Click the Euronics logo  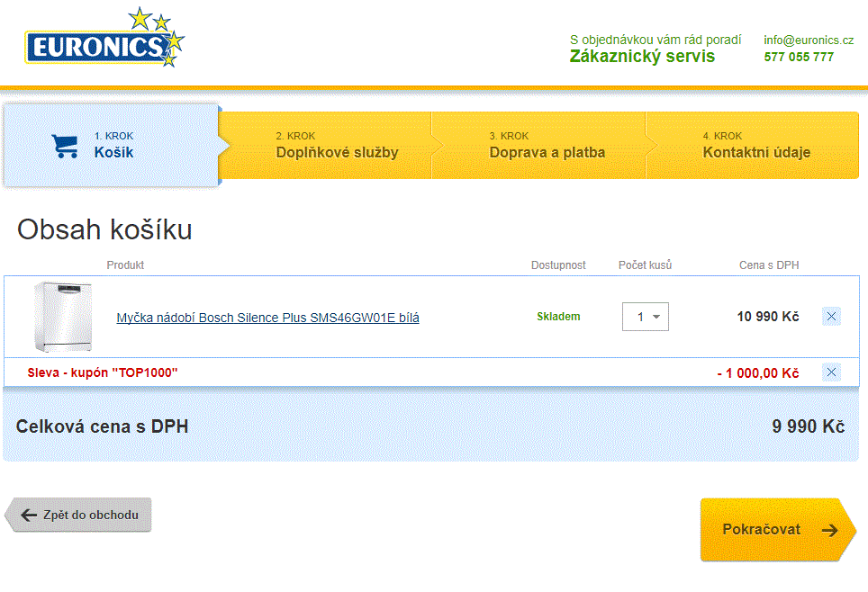(104, 37)
